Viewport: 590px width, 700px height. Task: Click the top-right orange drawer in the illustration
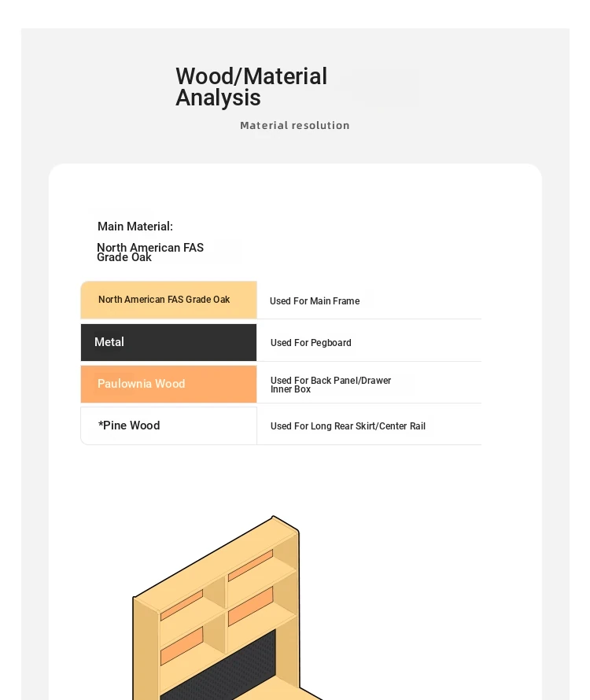pyautogui.click(x=250, y=566)
